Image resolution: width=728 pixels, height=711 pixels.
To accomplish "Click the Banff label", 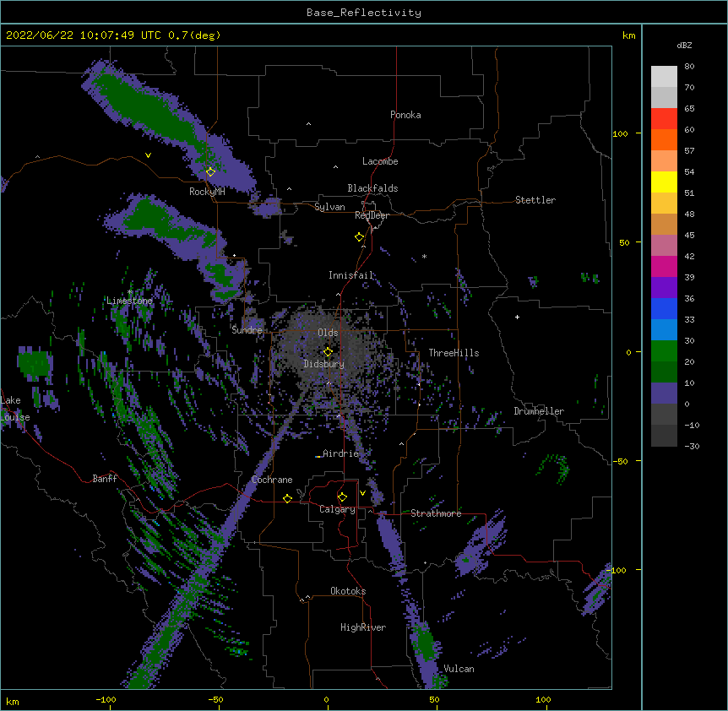I will (x=105, y=479).
